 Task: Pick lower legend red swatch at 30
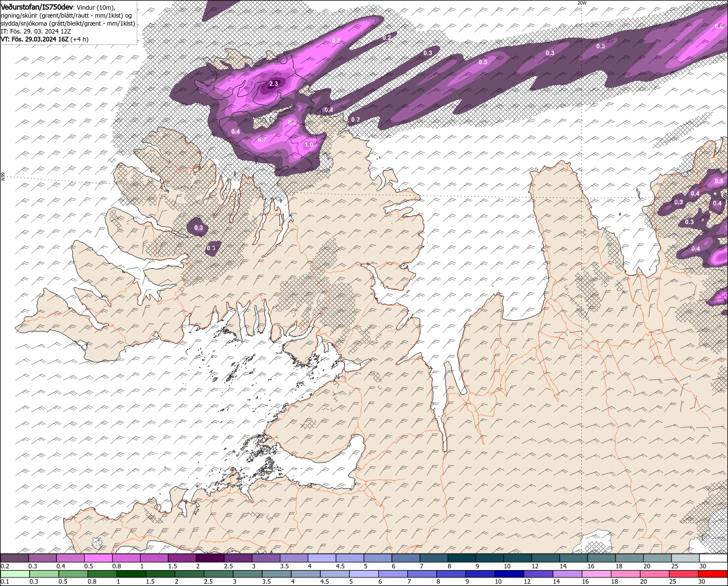coord(713,574)
